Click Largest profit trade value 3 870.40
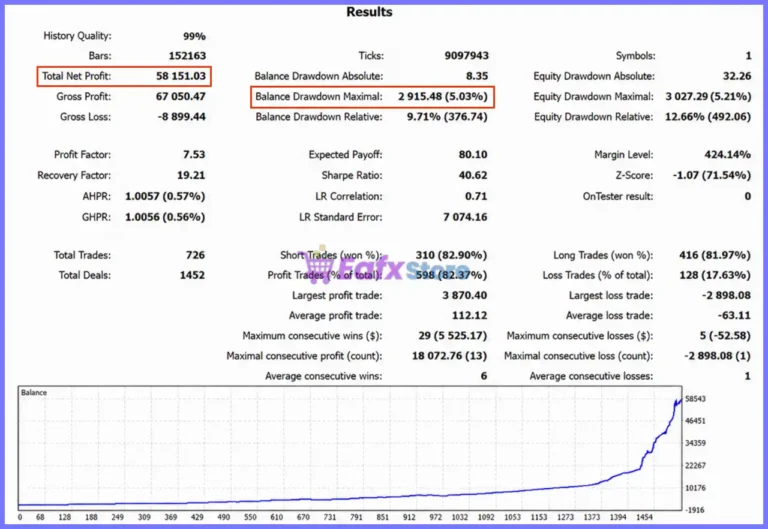Viewport: 768px width, 529px height. pos(464,295)
